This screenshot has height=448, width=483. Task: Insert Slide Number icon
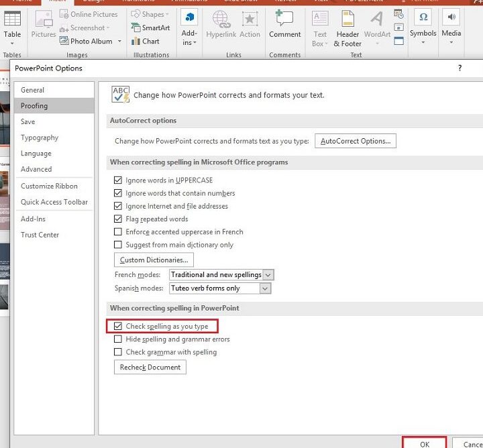pos(398,27)
